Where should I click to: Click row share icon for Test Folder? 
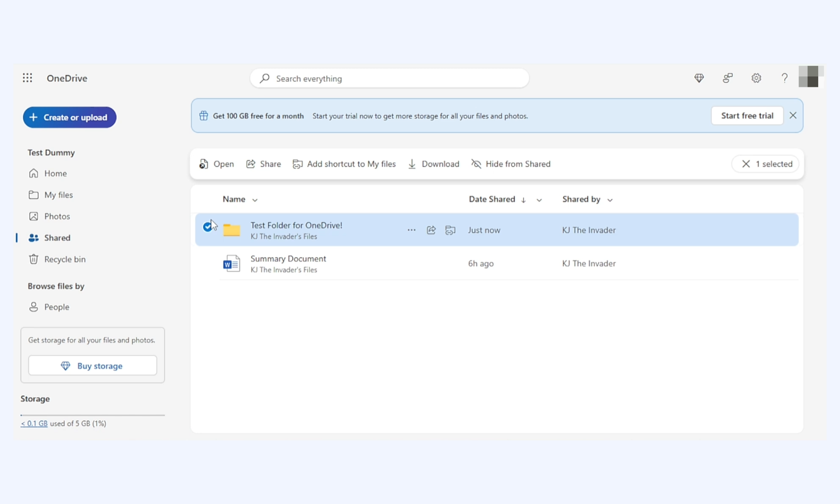[x=431, y=230]
